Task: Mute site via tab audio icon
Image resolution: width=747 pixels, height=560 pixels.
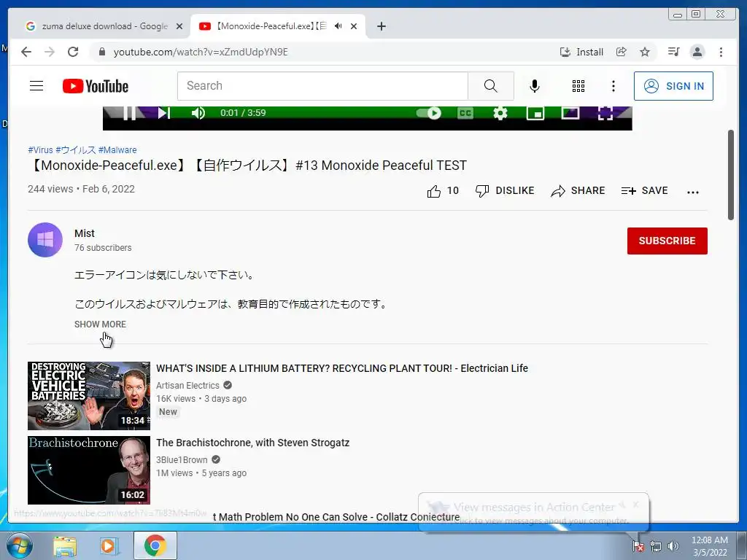Action: [338, 26]
